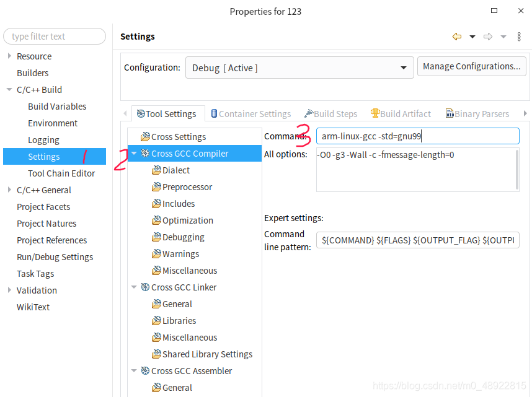Click the Command input field
The height and width of the screenshot is (397, 532).
(x=417, y=136)
